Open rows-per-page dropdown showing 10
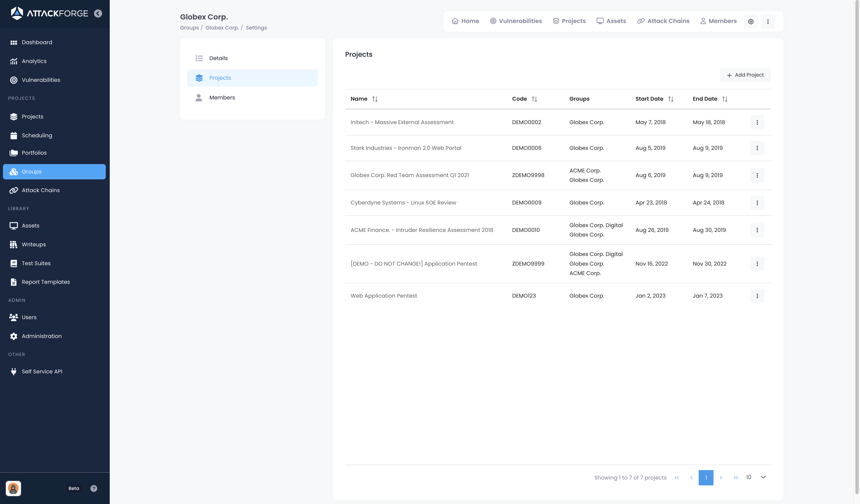This screenshot has width=860, height=504. tap(756, 477)
